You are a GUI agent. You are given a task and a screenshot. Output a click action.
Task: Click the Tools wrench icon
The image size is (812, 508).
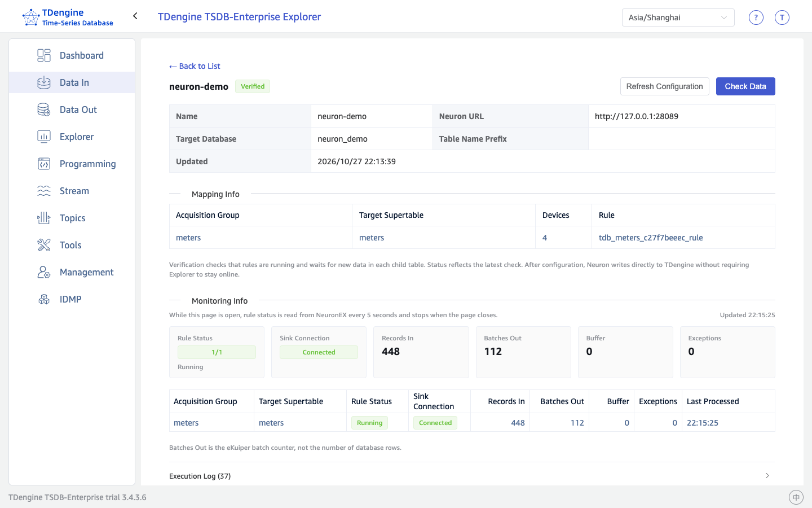pos(44,245)
